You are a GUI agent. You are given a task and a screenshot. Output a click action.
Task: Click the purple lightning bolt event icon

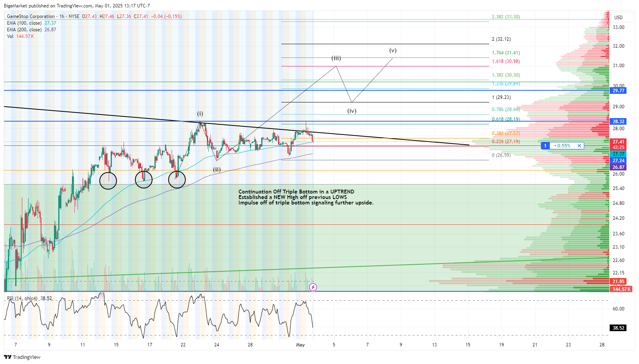[x=313, y=287]
